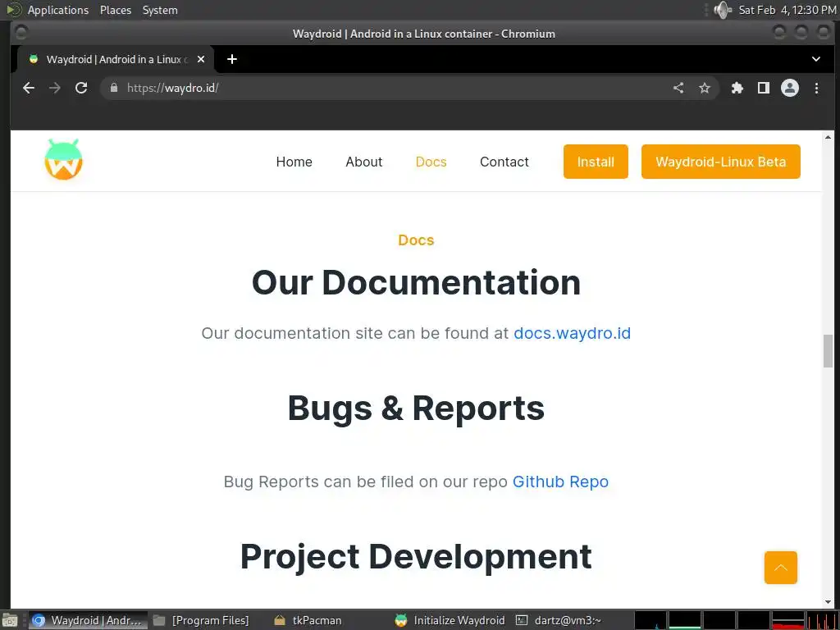This screenshot has width=840, height=630.
Task: Open the Extensions puzzle icon
Action: pyautogui.click(x=737, y=88)
